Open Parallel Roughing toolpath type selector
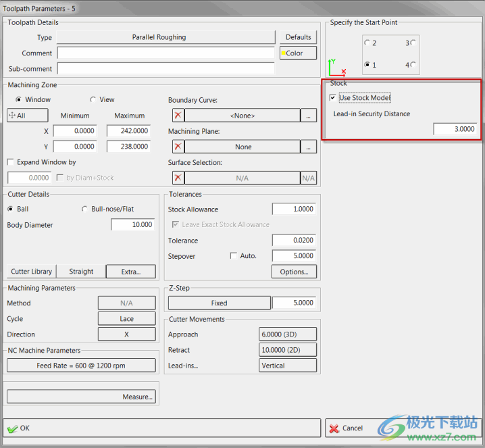The image size is (485, 448). pyautogui.click(x=165, y=37)
